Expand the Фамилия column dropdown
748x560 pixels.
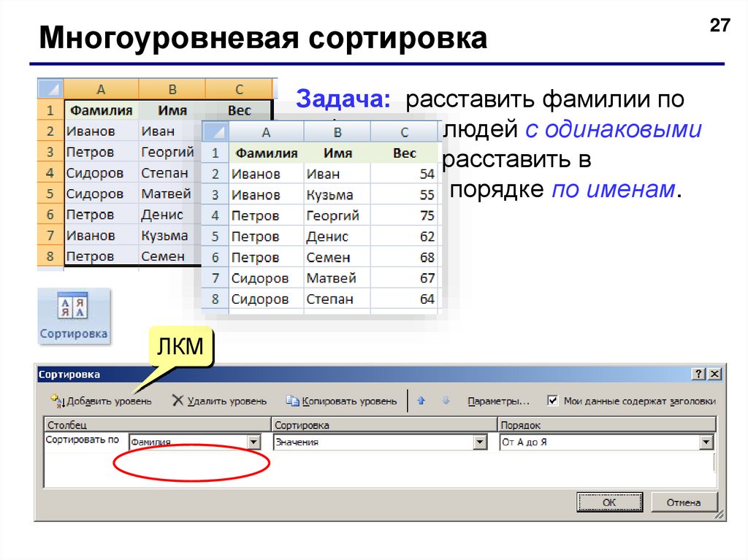[x=254, y=442]
